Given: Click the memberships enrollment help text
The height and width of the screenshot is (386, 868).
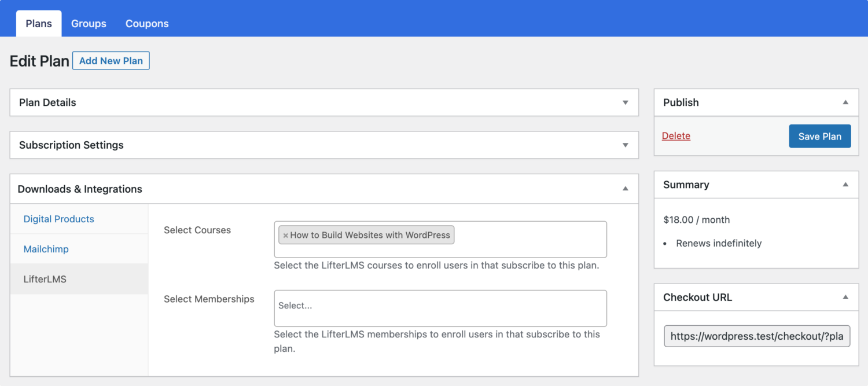Looking at the screenshot, I should pos(437,341).
